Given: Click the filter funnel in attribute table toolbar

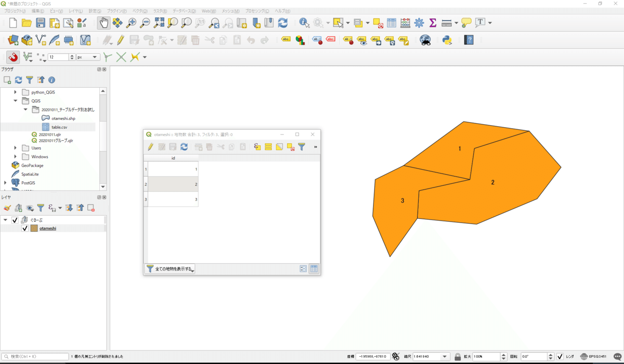Looking at the screenshot, I should pos(302,147).
